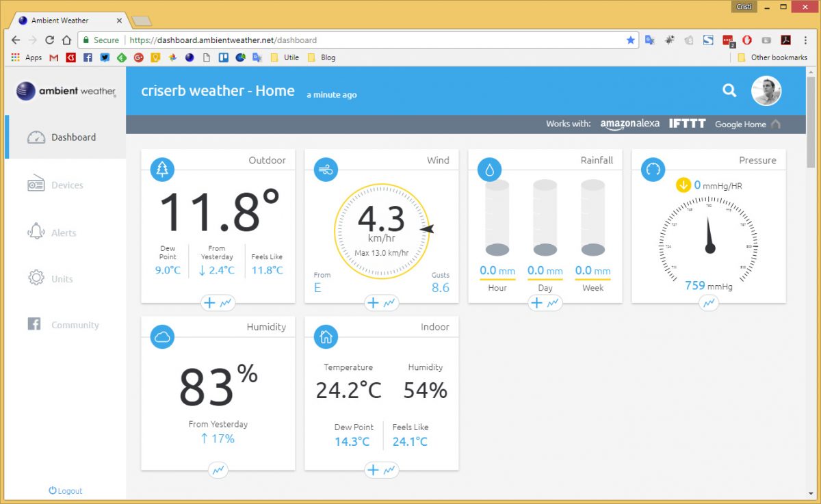The image size is (821, 504).
Task: Click the Outdoor tree icon
Action: (162, 170)
